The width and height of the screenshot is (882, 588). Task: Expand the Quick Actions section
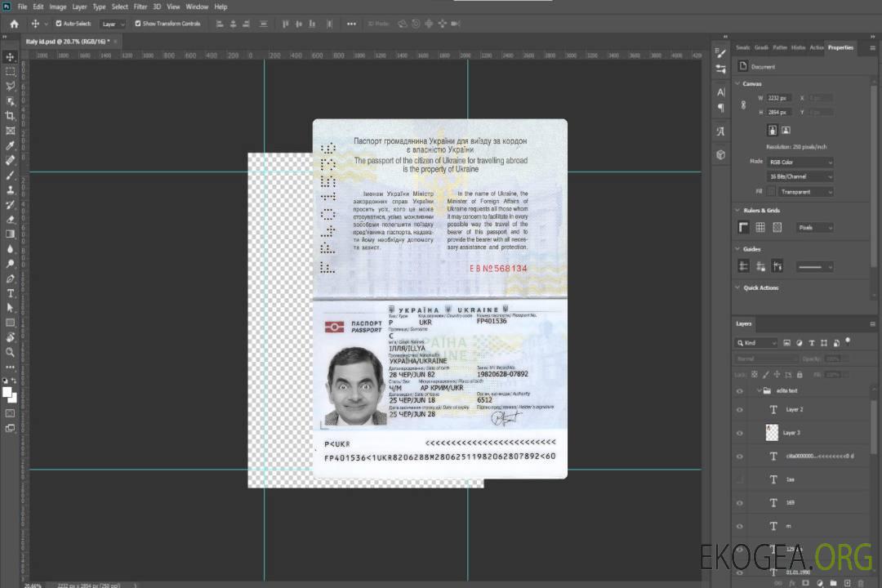[737, 287]
